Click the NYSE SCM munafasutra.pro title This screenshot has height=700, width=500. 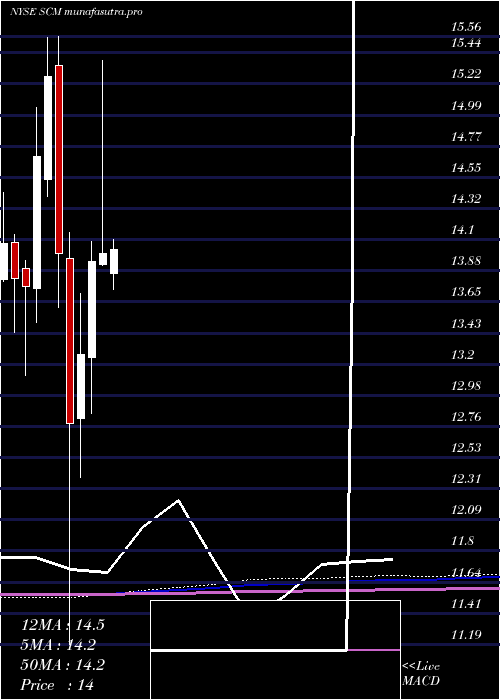[x=76, y=12]
